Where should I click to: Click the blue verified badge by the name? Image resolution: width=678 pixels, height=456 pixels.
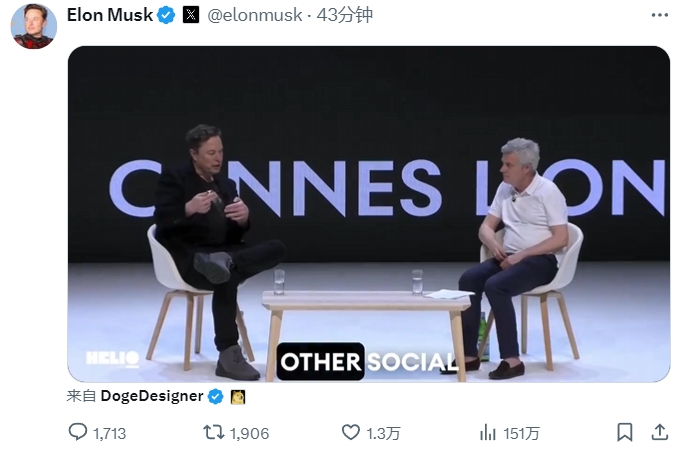(167, 16)
